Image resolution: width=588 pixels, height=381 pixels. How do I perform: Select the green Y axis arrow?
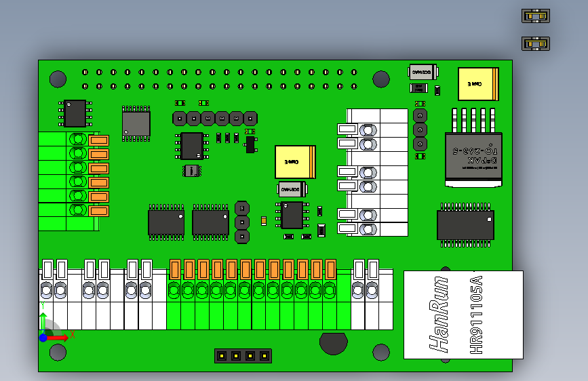[x=43, y=322]
